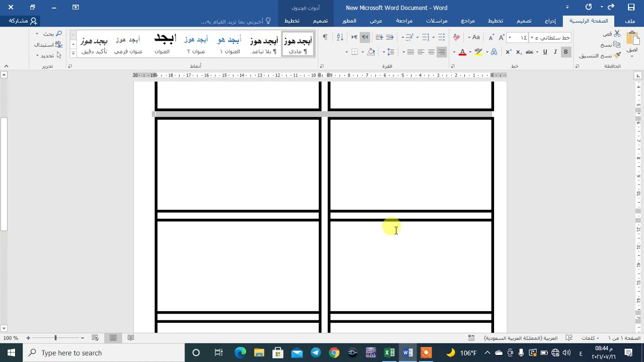644x362 pixels.
Task: Open Font dialog launcher in خط group
Action: 453,66
